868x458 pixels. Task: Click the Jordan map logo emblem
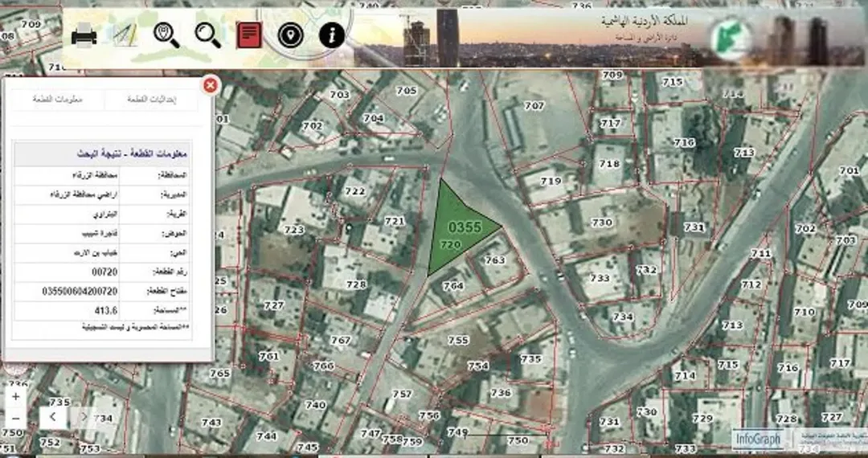tap(731, 39)
